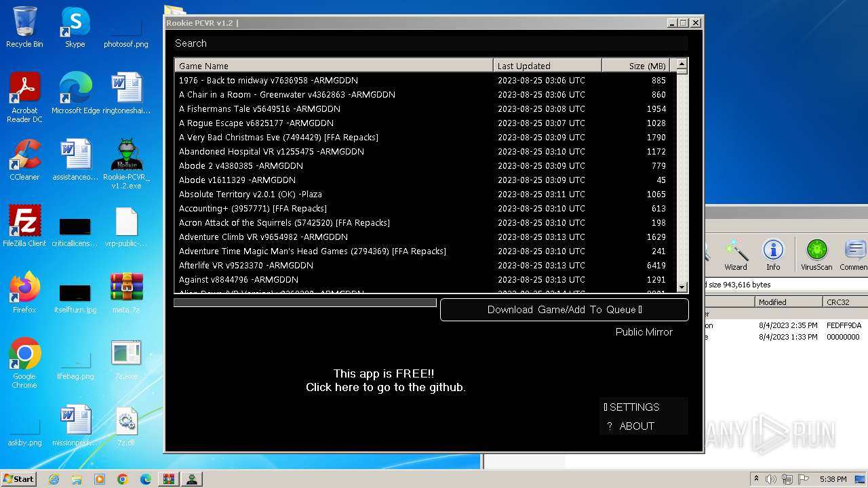Select 'Adventure Time Magic Man's Head Games' row
Viewport: 868px width, 488px height.
click(x=425, y=251)
